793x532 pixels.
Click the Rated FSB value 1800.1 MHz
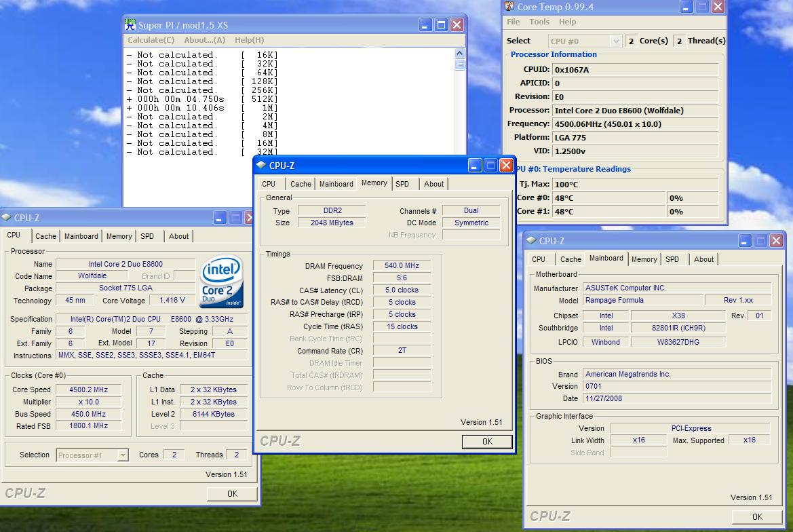coord(88,426)
